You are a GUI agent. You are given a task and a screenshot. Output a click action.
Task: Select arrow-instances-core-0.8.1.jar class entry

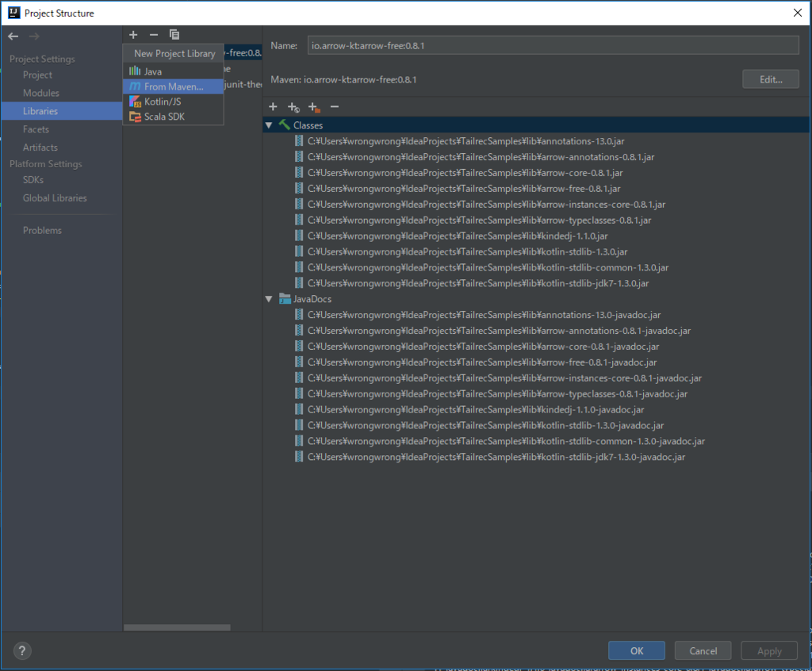click(x=486, y=204)
